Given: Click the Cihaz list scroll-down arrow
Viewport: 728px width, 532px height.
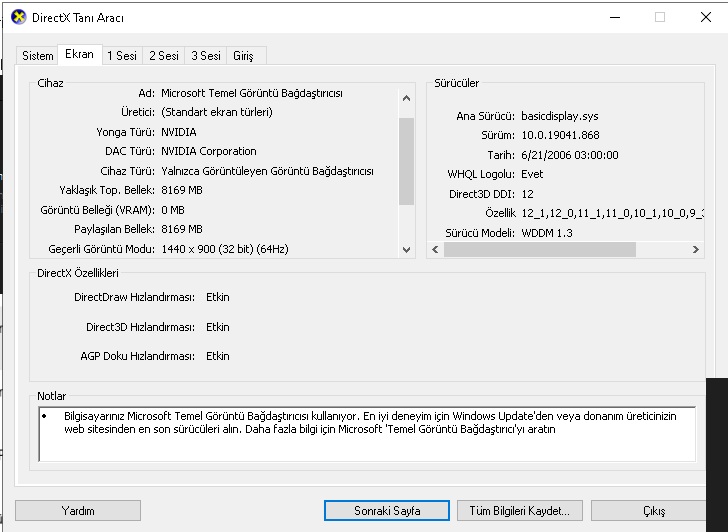Looking at the screenshot, I should 406,250.
